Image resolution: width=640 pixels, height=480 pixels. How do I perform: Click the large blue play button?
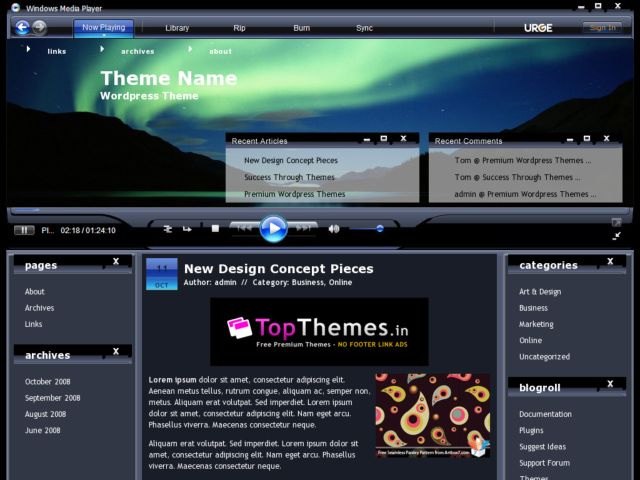(273, 229)
